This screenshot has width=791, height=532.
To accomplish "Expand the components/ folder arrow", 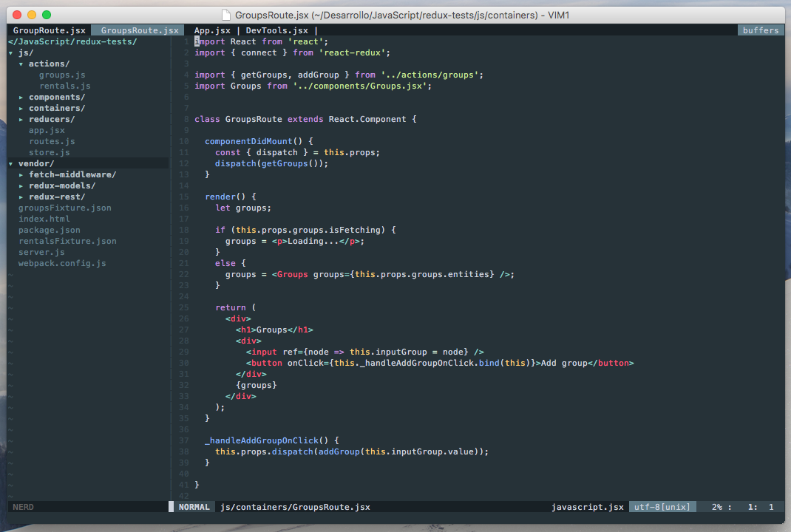I will (21, 98).
